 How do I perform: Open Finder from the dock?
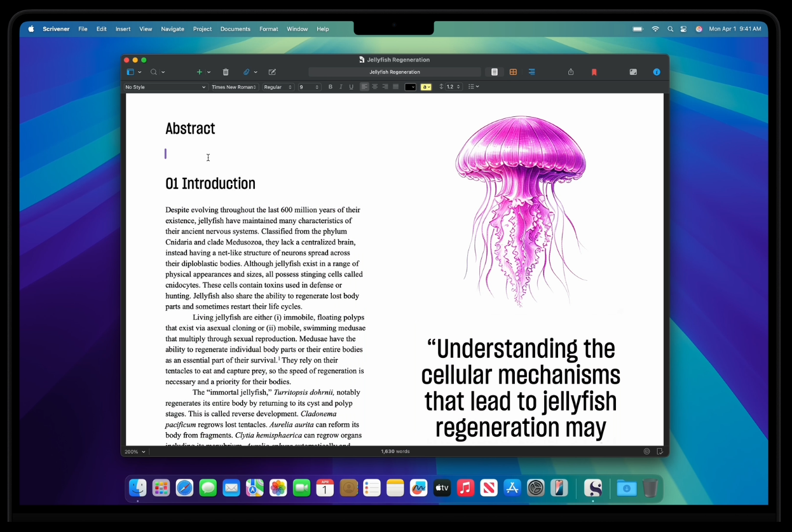138,488
